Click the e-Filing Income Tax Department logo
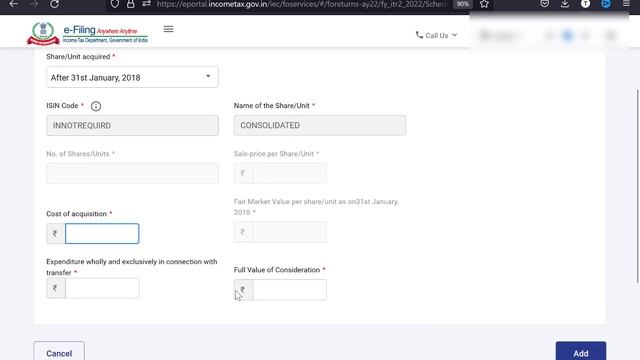Screen dimensions: 640x360 click(x=87, y=33)
